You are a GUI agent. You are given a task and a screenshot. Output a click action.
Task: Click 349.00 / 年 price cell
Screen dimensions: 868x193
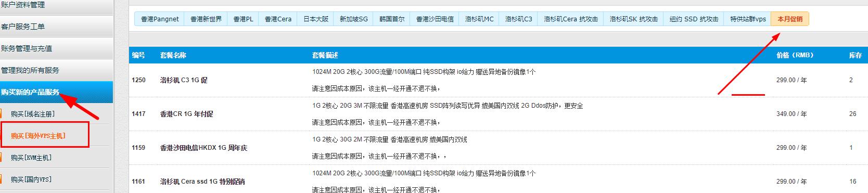point(792,114)
